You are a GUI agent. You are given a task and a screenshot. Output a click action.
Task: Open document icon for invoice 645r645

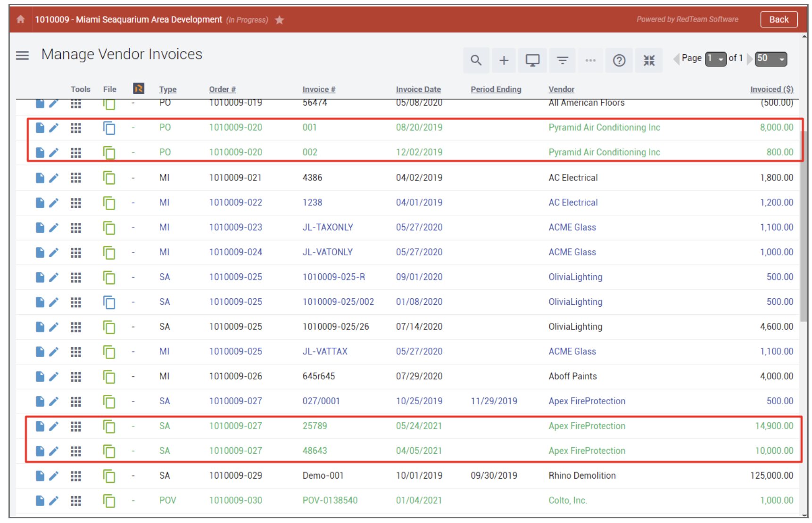pyautogui.click(x=40, y=376)
